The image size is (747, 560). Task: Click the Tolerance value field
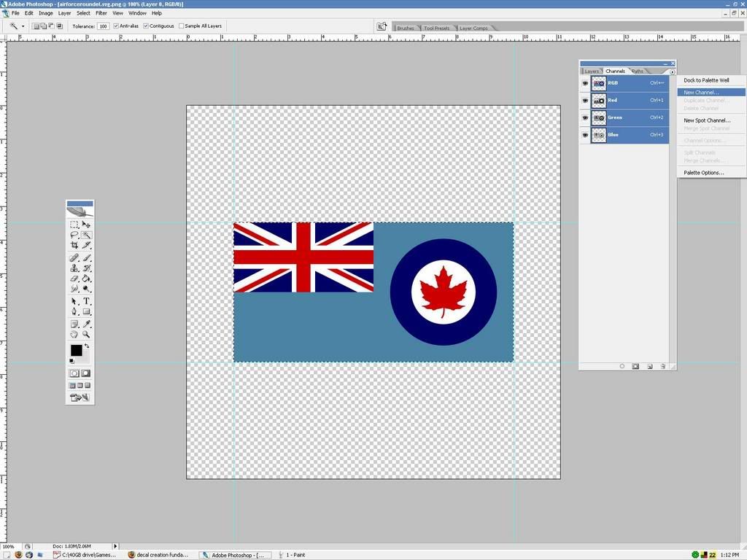(x=104, y=26)
